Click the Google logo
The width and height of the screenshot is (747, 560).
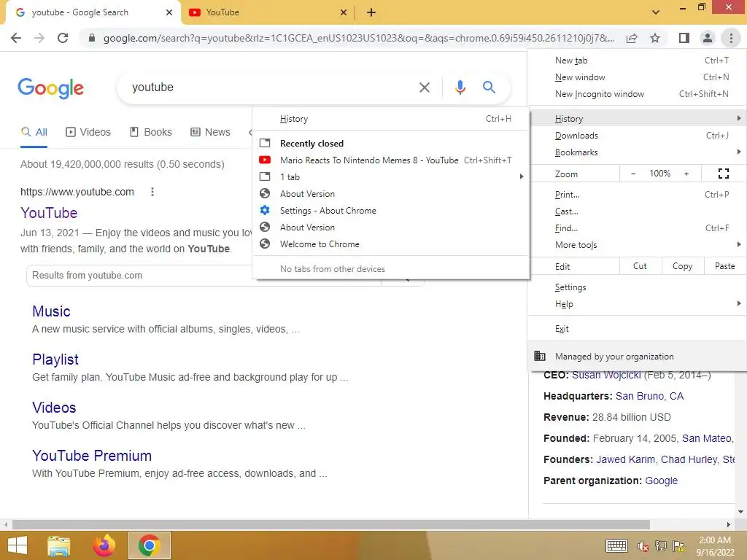[x=50, y=88]
